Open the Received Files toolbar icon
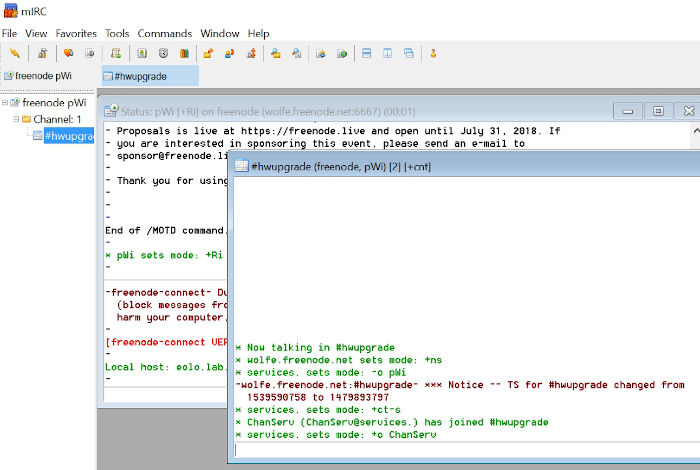700x470 pixels. click(275, 54)
